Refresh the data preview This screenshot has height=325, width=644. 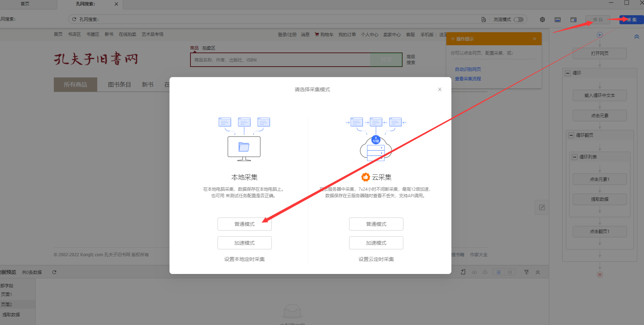coord(54,272)
